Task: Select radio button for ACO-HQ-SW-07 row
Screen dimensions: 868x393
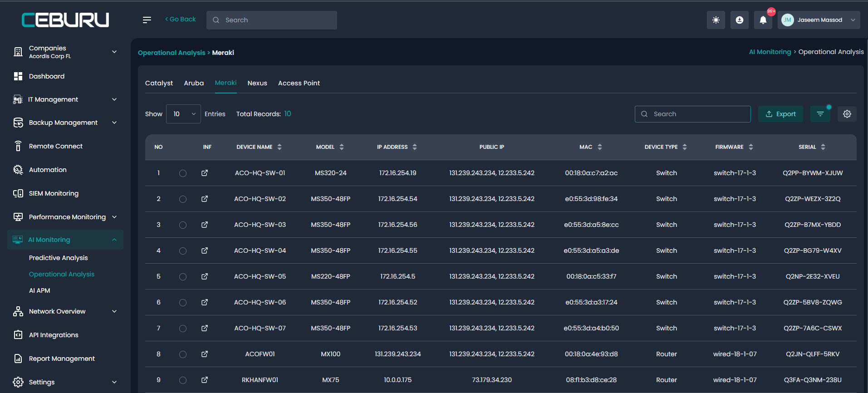Action: 183,329
